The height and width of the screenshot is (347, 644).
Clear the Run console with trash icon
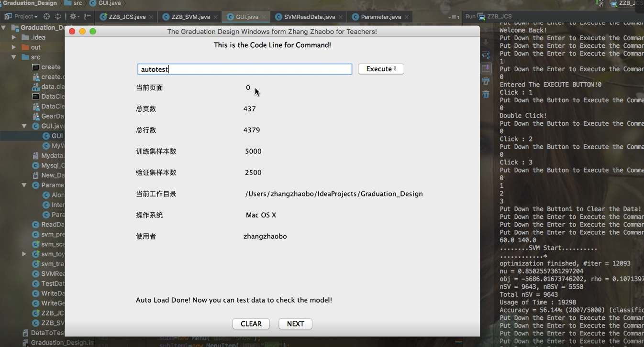click(486, 94)
